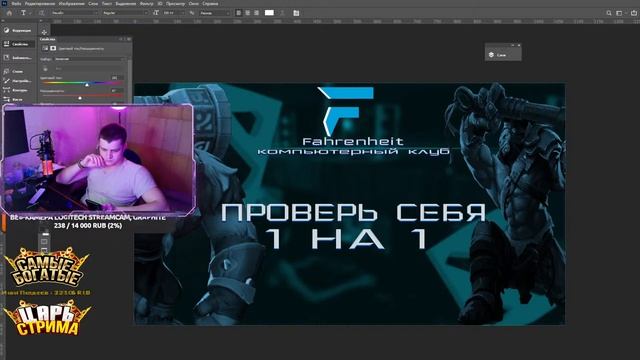Click the hue value input field
640x360 pixels.
pos(117,78)
